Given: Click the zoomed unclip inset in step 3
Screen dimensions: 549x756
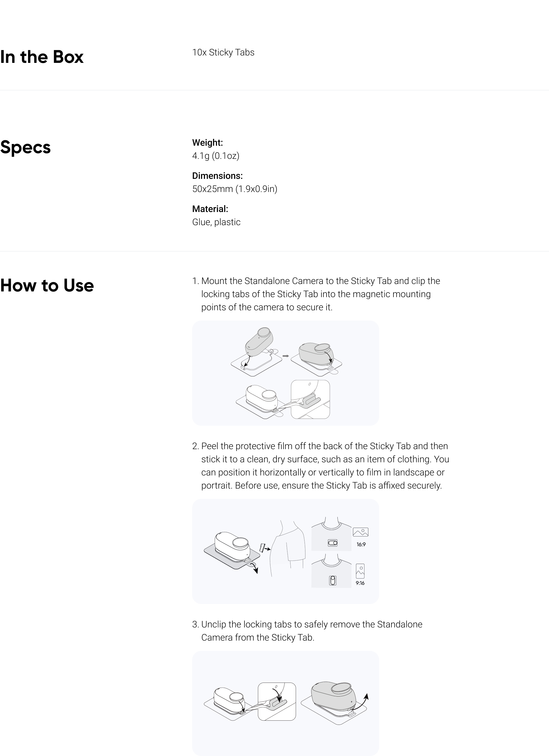Looking at the screenshot, I should pyautogui.click(x=277, y=701).
